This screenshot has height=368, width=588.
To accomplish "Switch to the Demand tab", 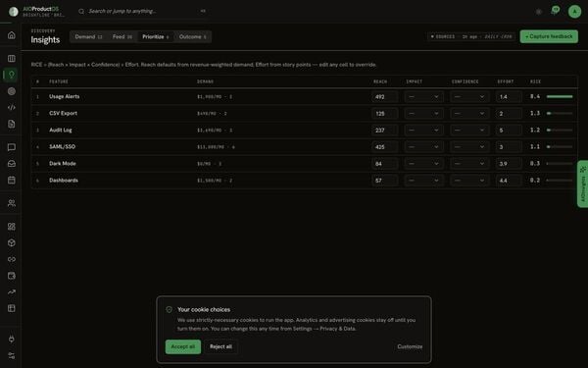I will click(88, 37).
